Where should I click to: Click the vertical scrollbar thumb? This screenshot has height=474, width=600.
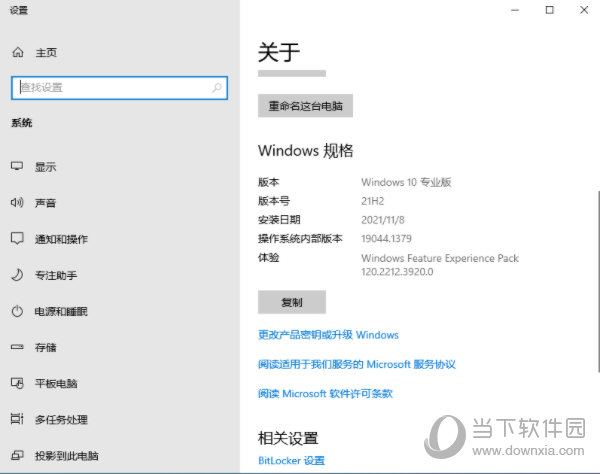(598, 281)
